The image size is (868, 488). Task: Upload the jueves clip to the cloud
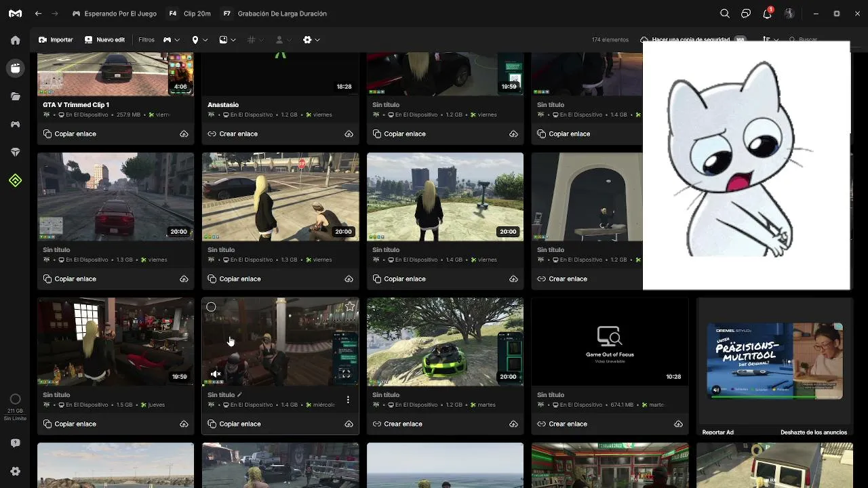184,424
